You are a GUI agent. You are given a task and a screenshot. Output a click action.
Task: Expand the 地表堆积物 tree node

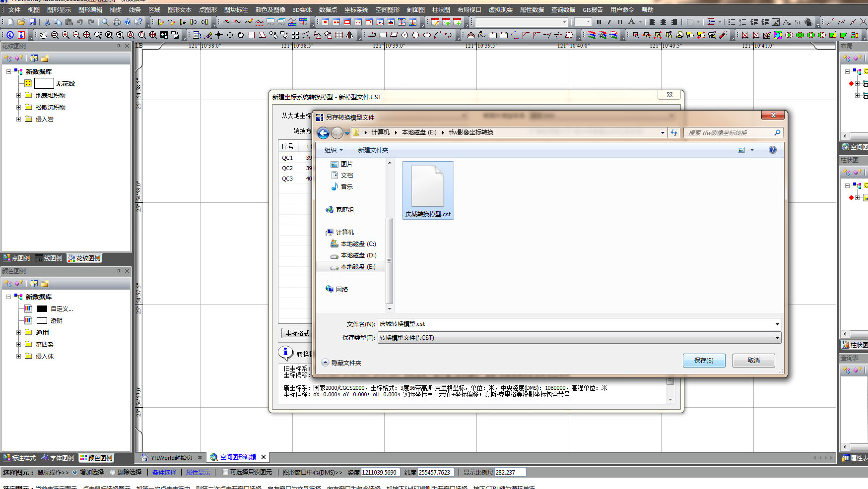(x=18, y=95)
